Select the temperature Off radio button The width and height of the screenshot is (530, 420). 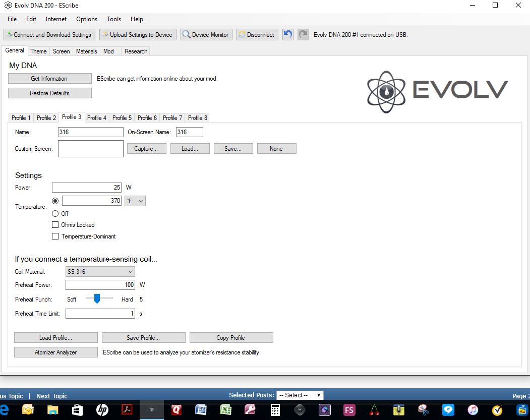55,214
